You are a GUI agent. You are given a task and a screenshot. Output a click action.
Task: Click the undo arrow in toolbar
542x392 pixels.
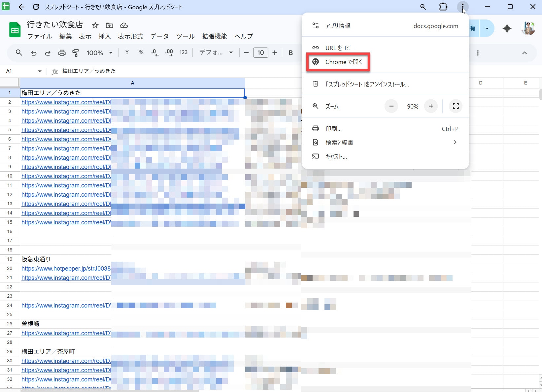[34, 53]
